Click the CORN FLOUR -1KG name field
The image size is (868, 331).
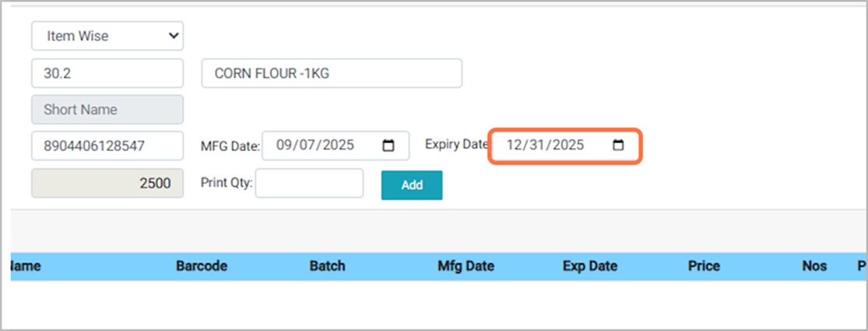point(332,73)
